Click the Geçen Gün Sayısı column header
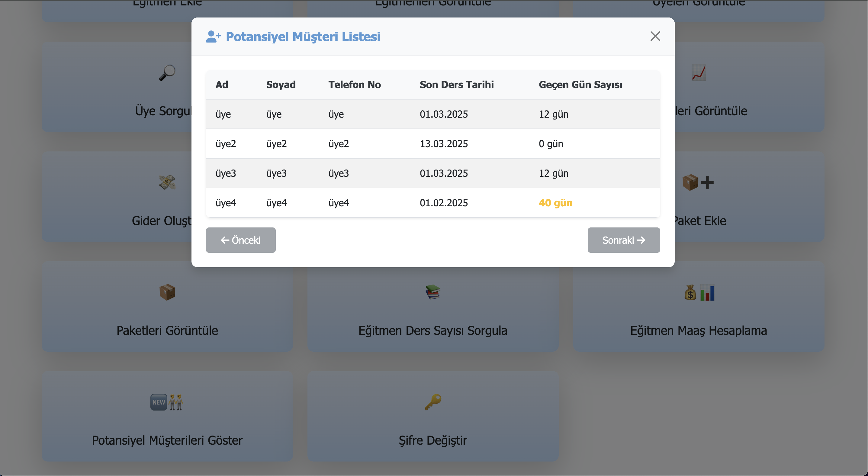 click(x=580, y=84)
